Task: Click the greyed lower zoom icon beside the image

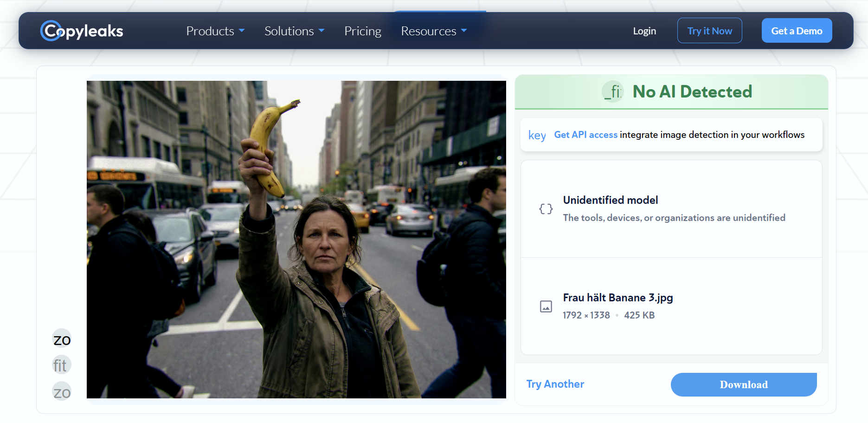Action: [x=62, y=392]
